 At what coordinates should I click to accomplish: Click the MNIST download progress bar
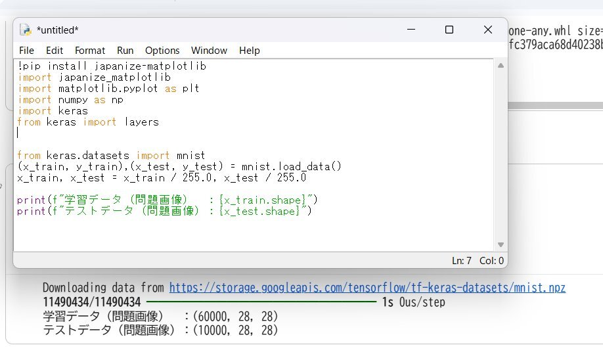(x=261, y=302)
